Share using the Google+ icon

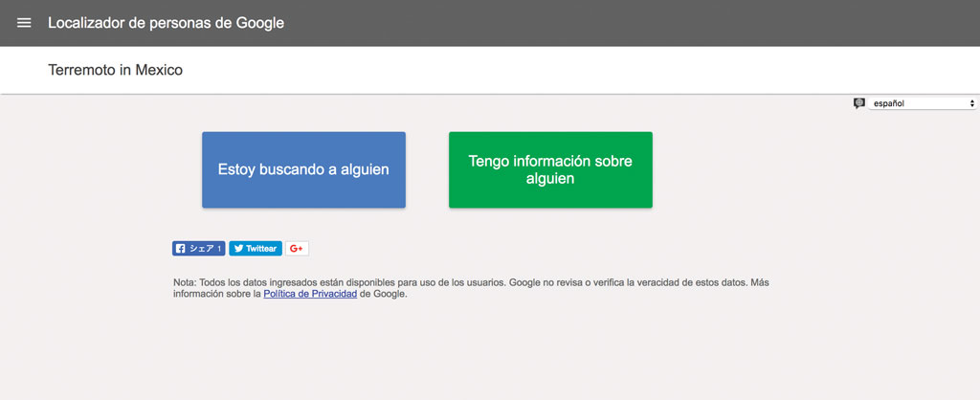pos(297,249)
